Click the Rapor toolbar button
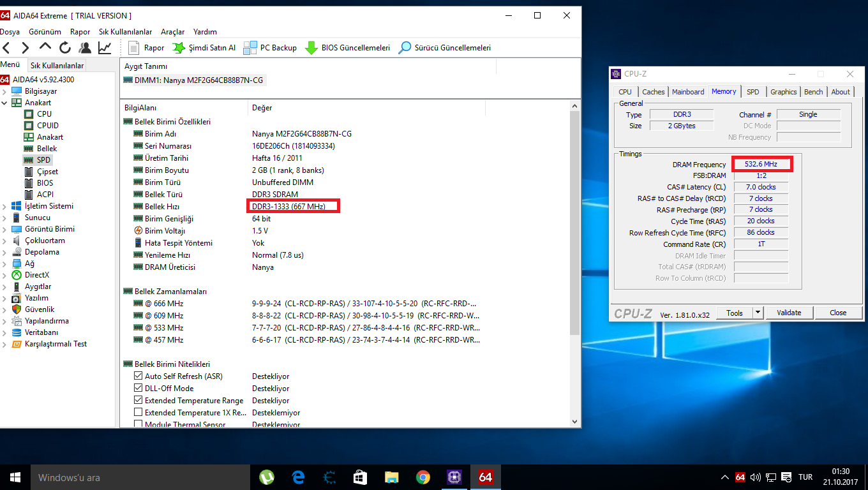The height and width of the screenshot is (490, 868). click(146, 48)
